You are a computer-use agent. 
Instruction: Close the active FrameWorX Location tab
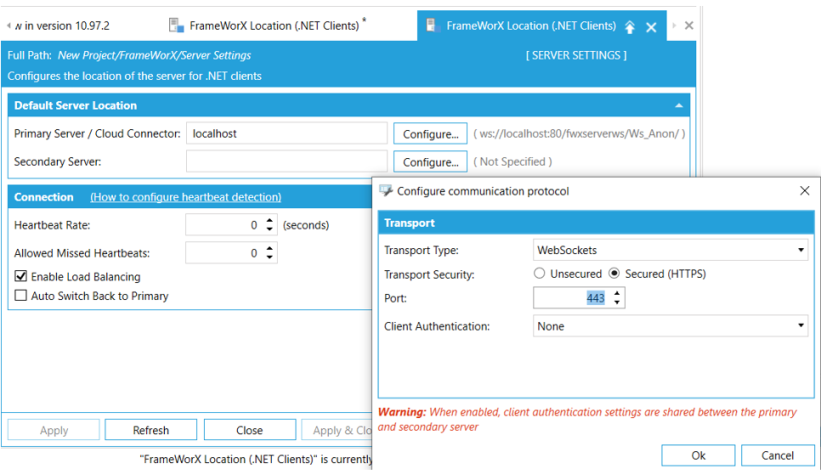point(651,27)
